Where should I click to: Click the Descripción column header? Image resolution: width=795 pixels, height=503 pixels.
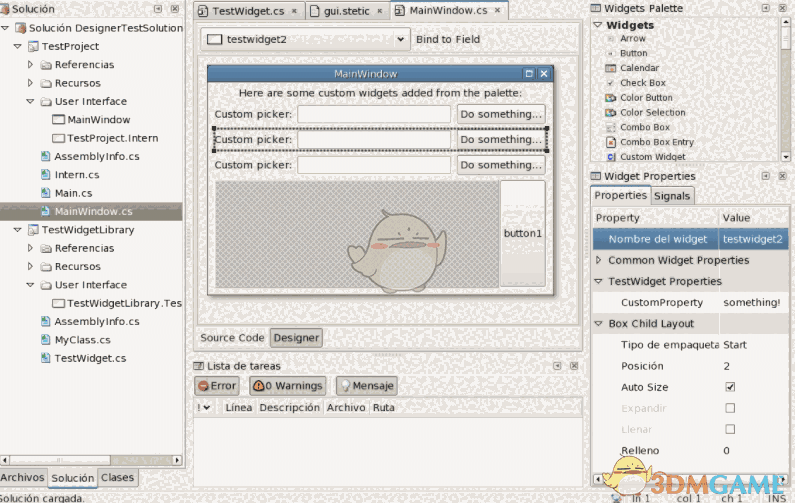point(290,408)
